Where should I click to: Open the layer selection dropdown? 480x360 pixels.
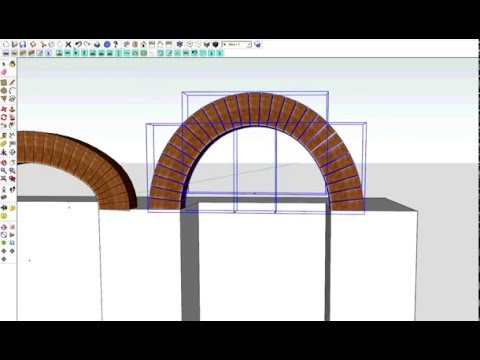(237, 44)
